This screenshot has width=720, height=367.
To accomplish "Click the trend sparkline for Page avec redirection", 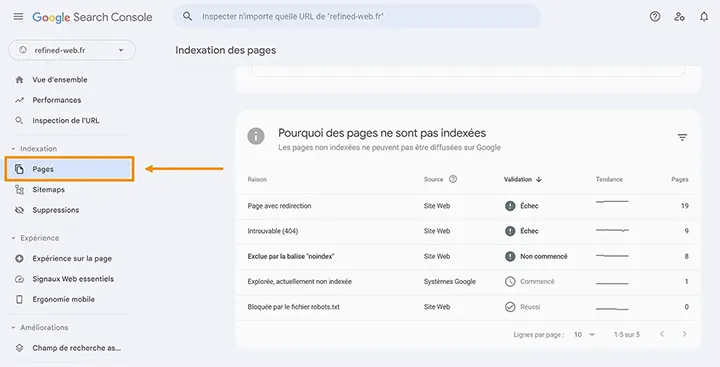I will pyautogui.click(x=612, y=202).
